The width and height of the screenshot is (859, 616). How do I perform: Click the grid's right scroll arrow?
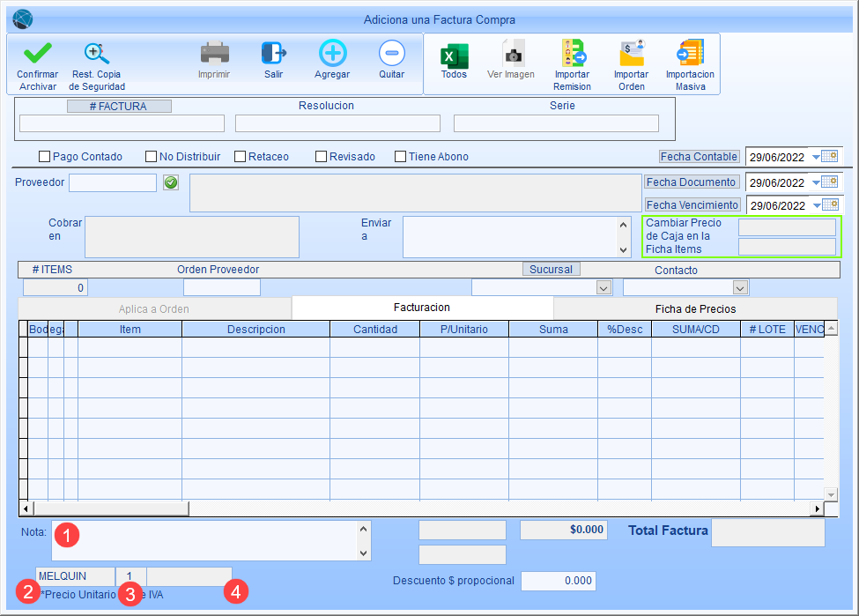(x=817, y=508)
